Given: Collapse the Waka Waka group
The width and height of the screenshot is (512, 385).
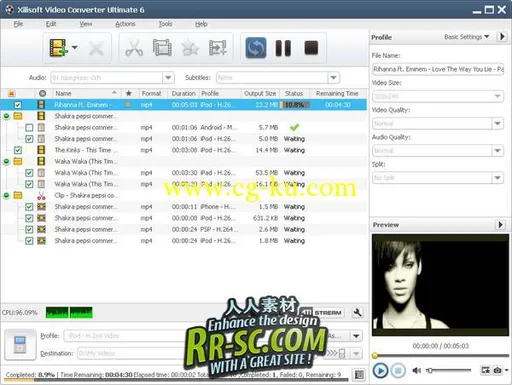Looking at the screenshot, I should [6, 162].
